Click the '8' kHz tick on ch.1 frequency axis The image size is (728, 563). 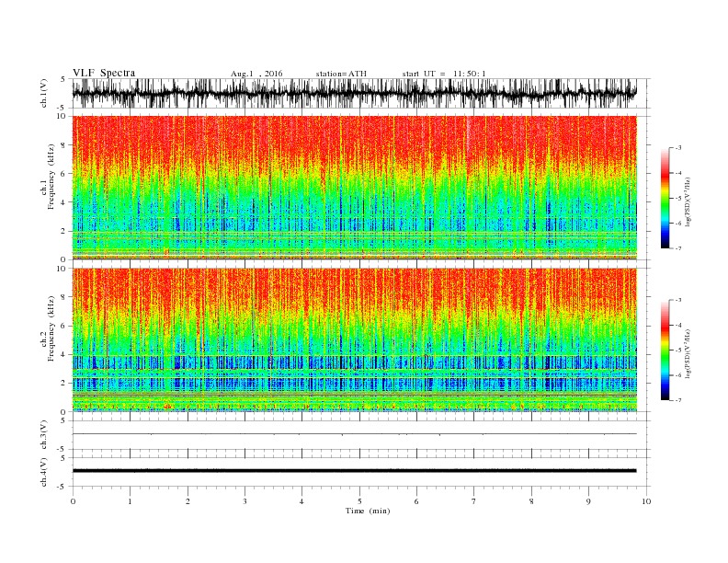[64, 145]
